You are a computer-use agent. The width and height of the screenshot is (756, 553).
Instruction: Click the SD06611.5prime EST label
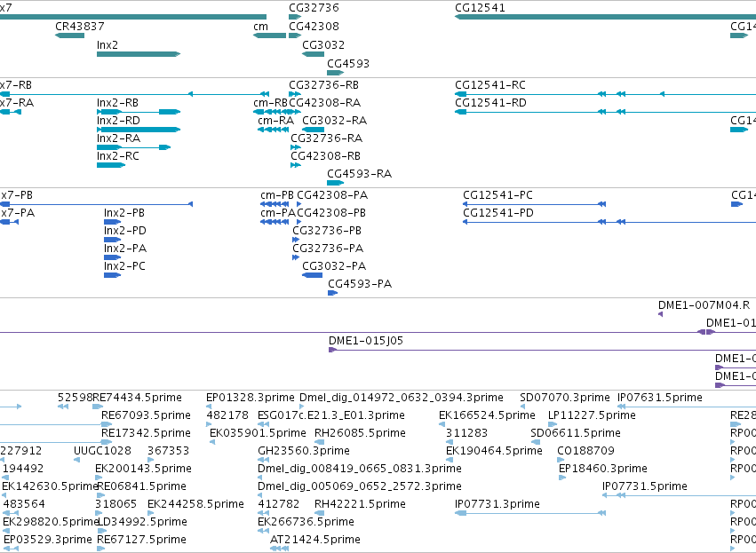coord(576,433)
